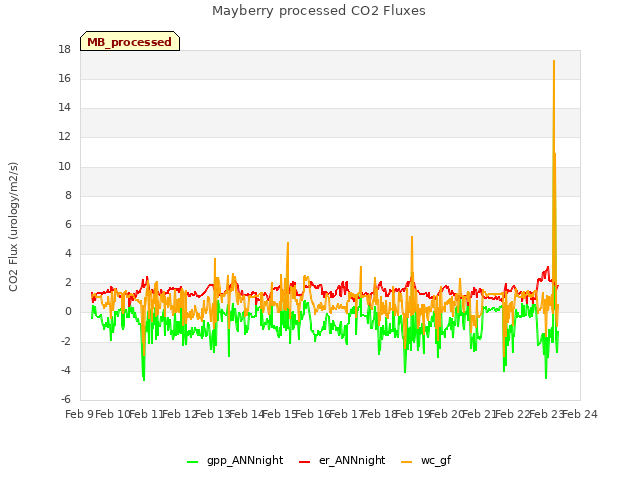640x480 pixels.
Task: Click the y-axis value 0
Action: (68, 312)
